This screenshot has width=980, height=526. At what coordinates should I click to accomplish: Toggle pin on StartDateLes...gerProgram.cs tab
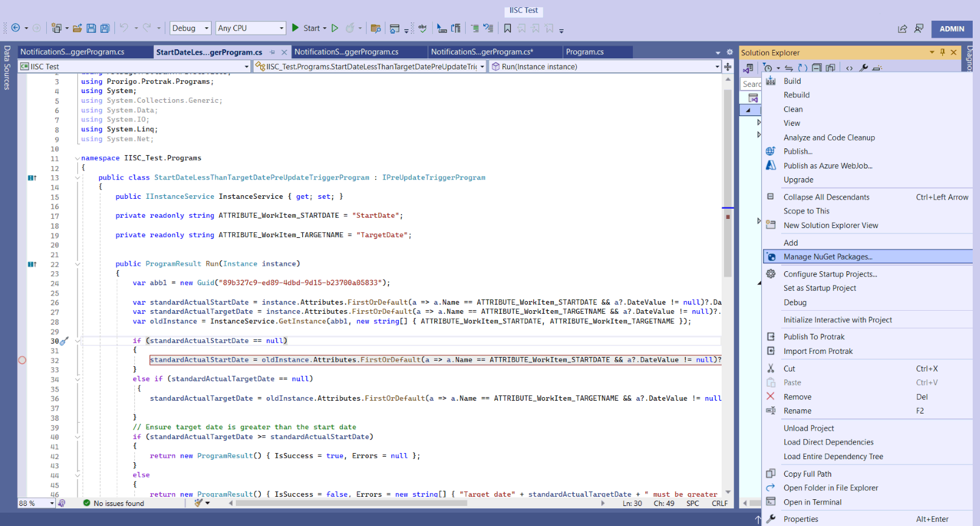(272, 52)
